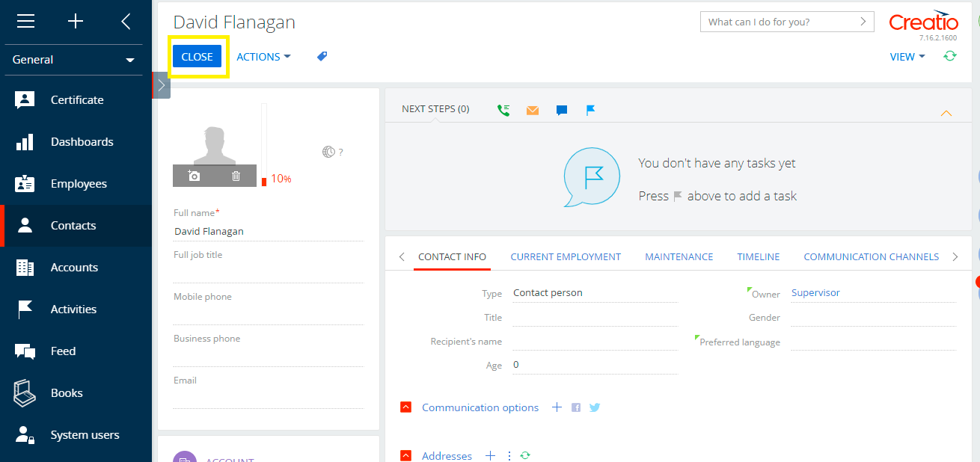Collapse the Next Steps panel arrow
The image size is (980, 462).
[x=946, y=114]
